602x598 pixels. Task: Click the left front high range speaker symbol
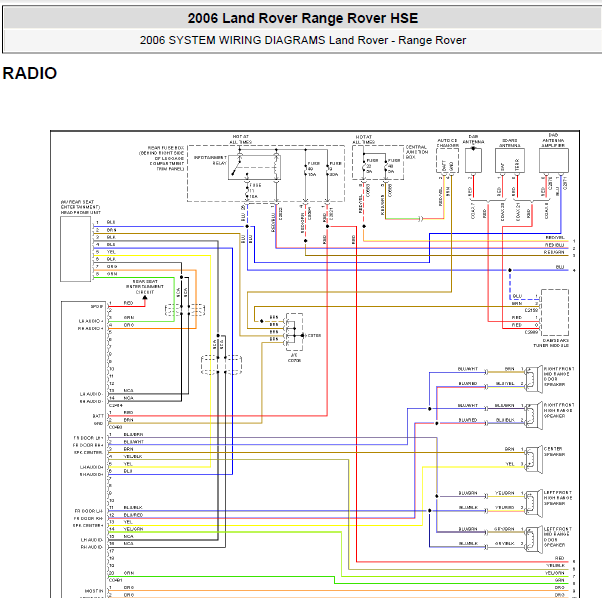(x=534, y=504)
